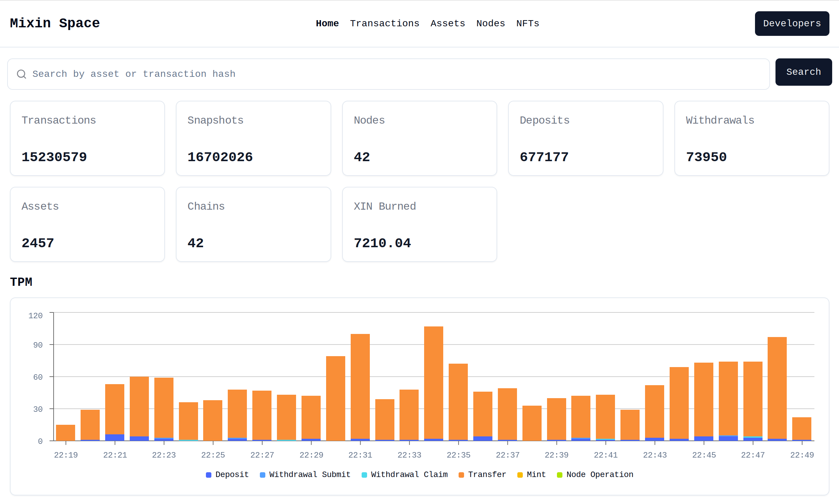Toggle Transfer series in legend
839x504 pixels.
click(x=482, y=475)
